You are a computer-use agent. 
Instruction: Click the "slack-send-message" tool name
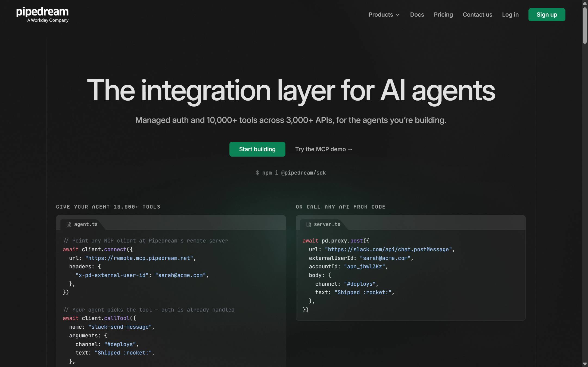[120, 327]
